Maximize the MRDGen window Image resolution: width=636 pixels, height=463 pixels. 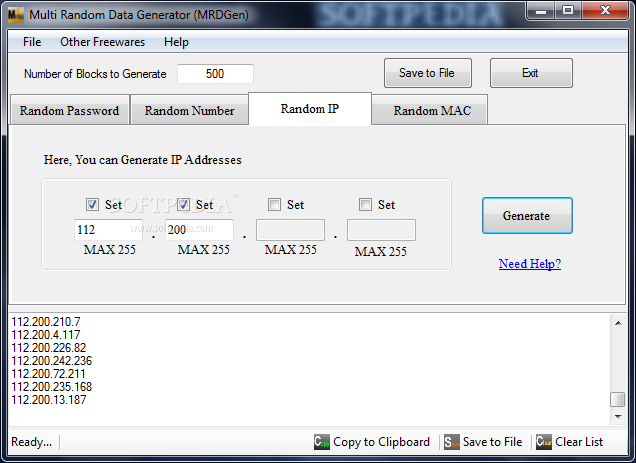coord(568,11)
